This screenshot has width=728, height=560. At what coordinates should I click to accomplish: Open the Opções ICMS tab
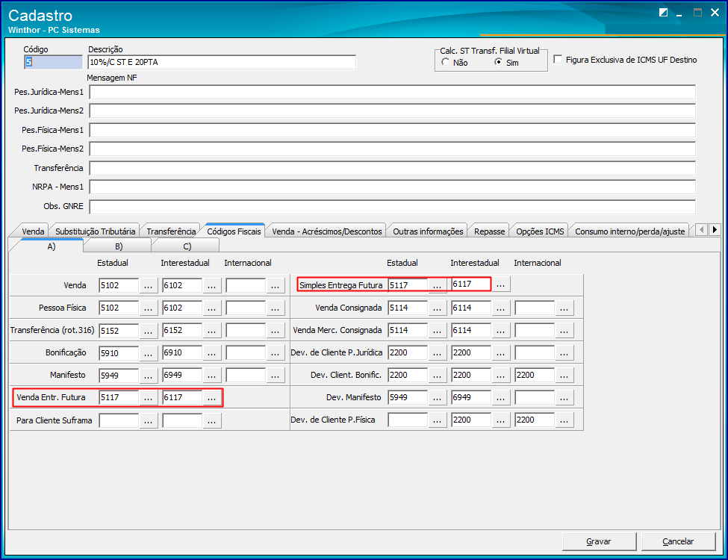tap(540, 231)
